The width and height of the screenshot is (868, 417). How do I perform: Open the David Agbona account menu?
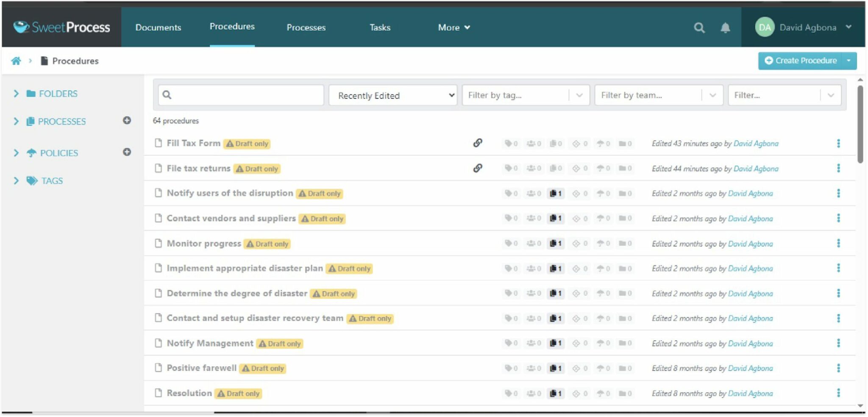pos(803,27)
